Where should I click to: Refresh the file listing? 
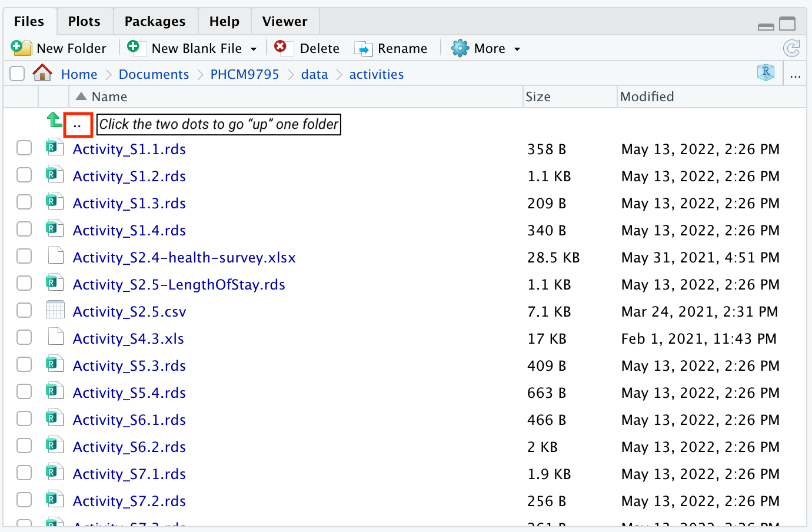[x=791, y=48]
